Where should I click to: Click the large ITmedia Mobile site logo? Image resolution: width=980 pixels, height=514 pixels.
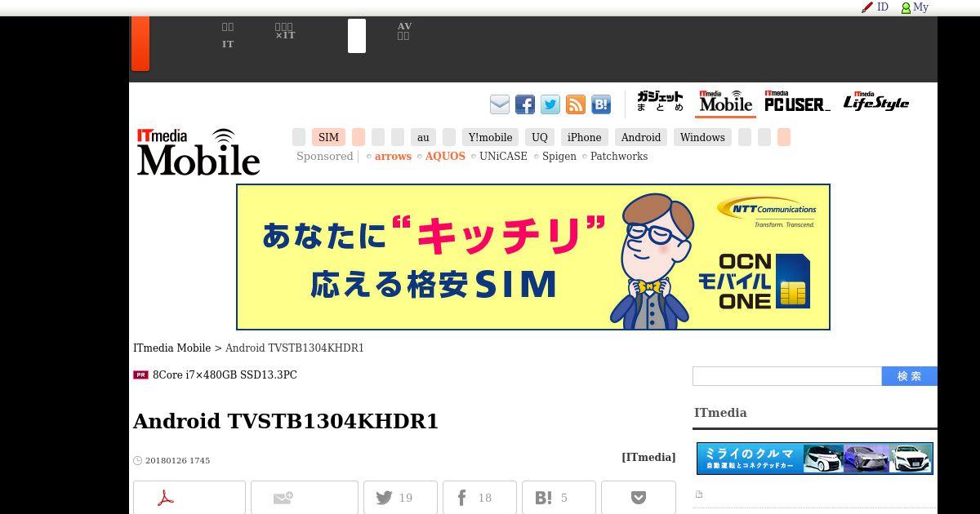(x=198, y=152)
